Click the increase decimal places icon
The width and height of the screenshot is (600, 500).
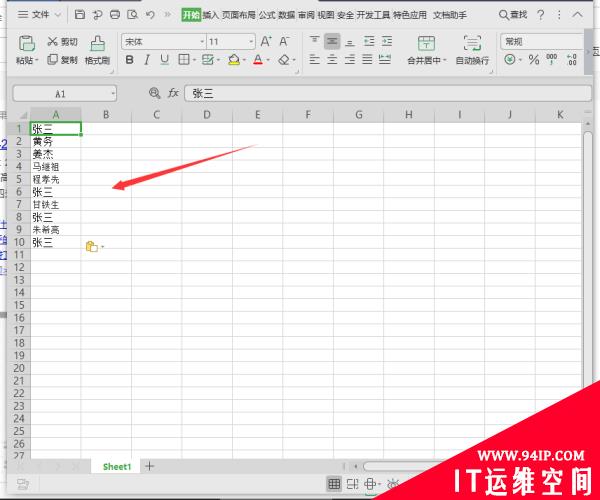(572, 59)
